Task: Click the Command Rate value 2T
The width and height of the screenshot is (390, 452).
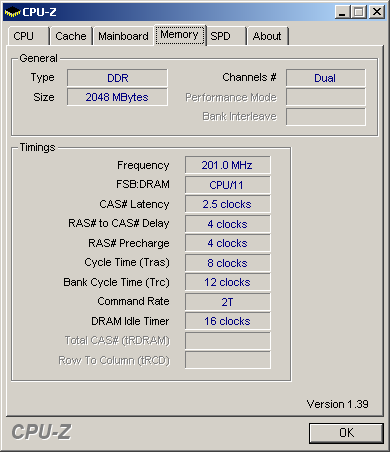Action: click(x=228, y=302)
